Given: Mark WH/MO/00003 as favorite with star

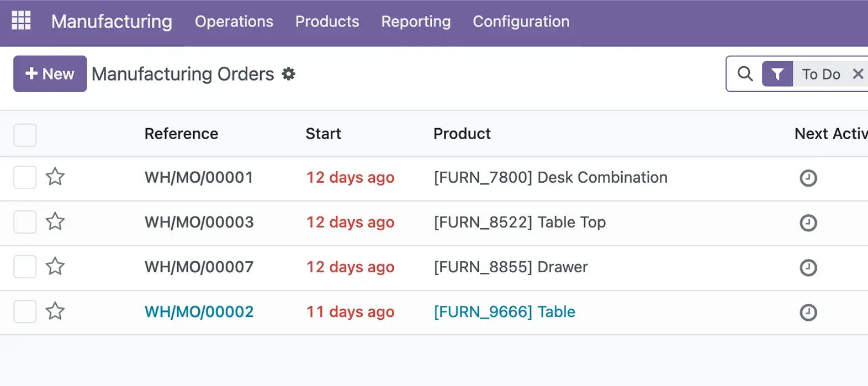Looking at the screenshot, I should [55, 222].
